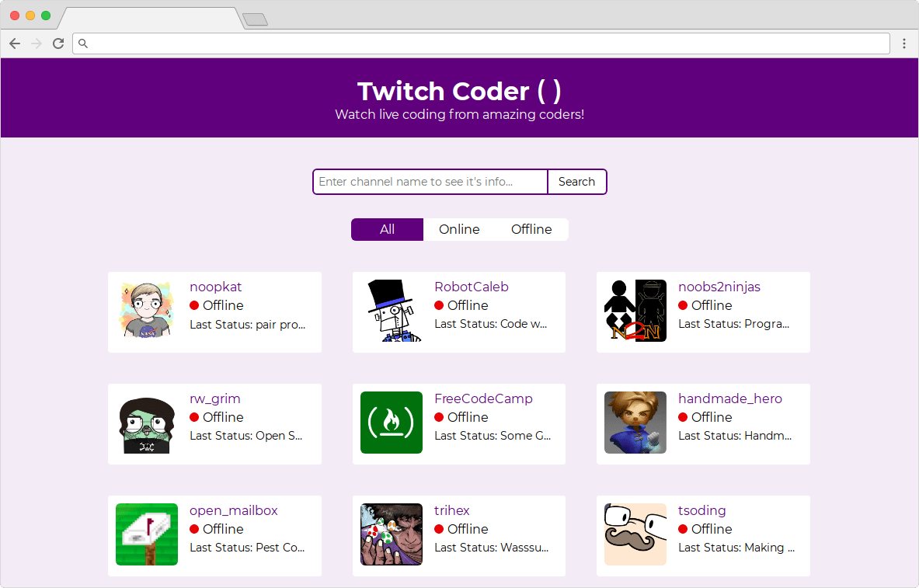Viewport: 919px width, 588px height.
Task: Open tsoding's mustache avatar icon
Action: (x=635, y=534)
